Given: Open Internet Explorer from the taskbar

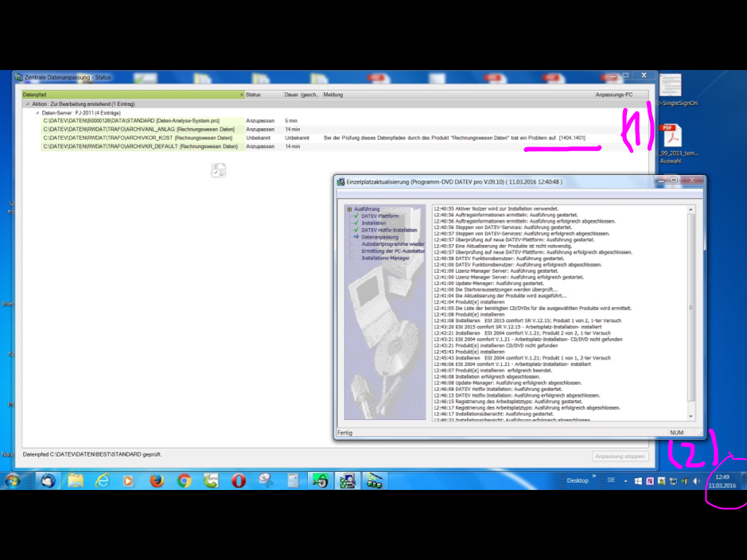Looking at the screenshot, I should (102, 480).
